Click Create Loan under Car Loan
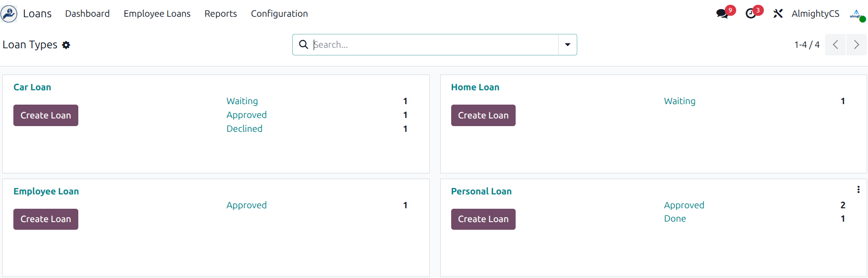 coord(46,116)
